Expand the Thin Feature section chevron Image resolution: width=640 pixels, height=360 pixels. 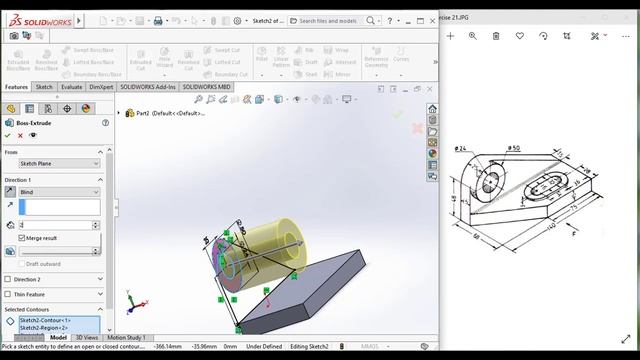click(x=100, y=294)
